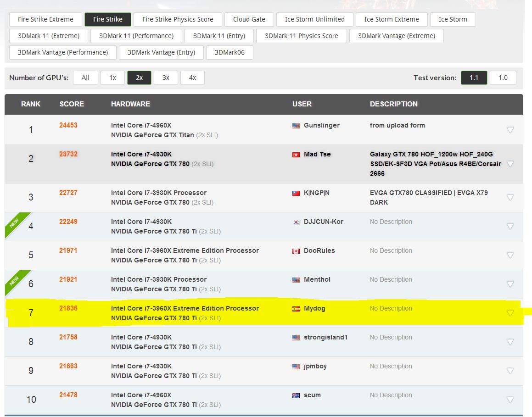Filter results to 4x GPUs

coord(192,78)
